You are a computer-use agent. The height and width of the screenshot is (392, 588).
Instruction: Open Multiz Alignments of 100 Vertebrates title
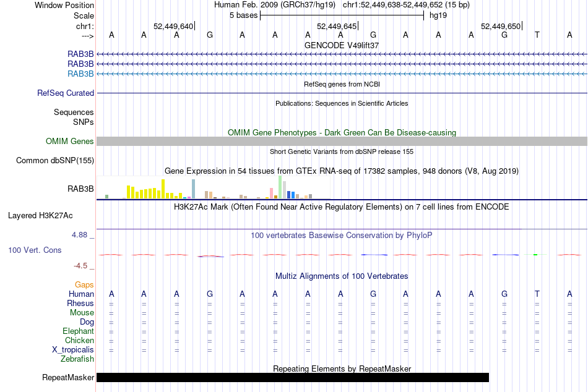[x=342, y=276]
